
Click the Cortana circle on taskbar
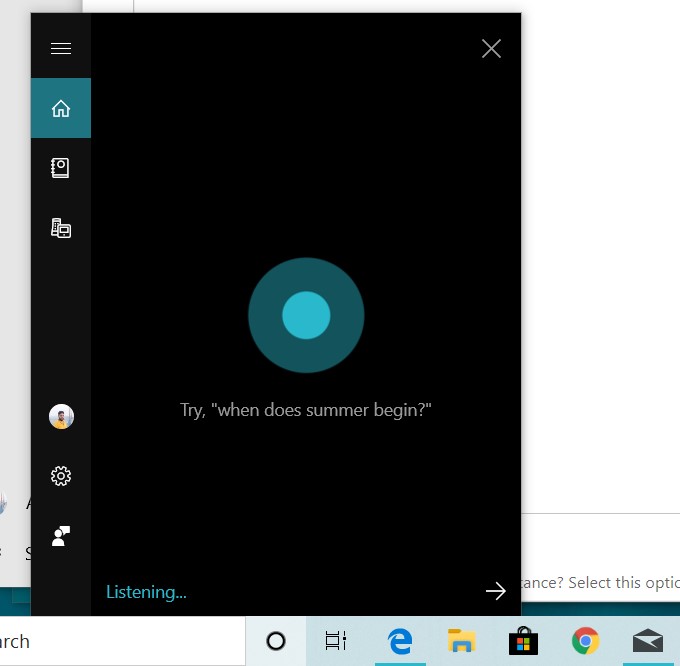pyautogui.click(x=276, y=641)
